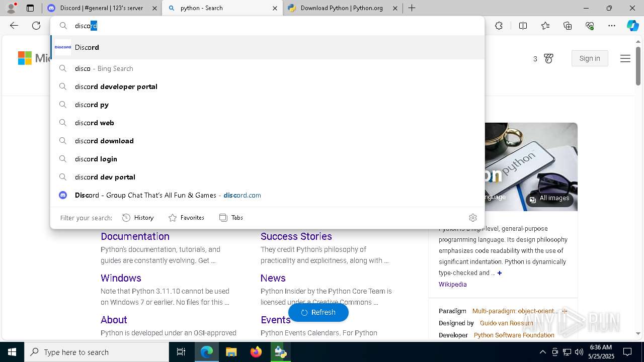This screenshot has width=644, height=362.
Task: Open the notification center icon
Action: coord(627,352)
